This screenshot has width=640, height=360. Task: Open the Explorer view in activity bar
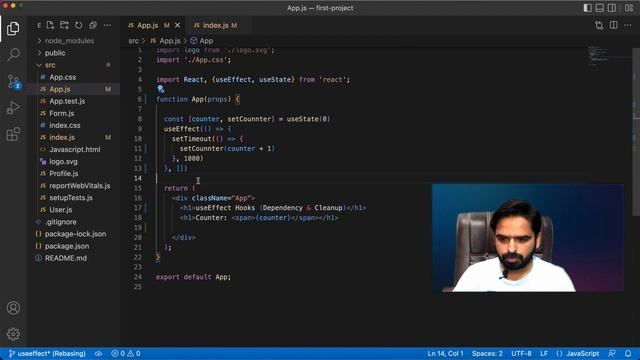(13, 29)
